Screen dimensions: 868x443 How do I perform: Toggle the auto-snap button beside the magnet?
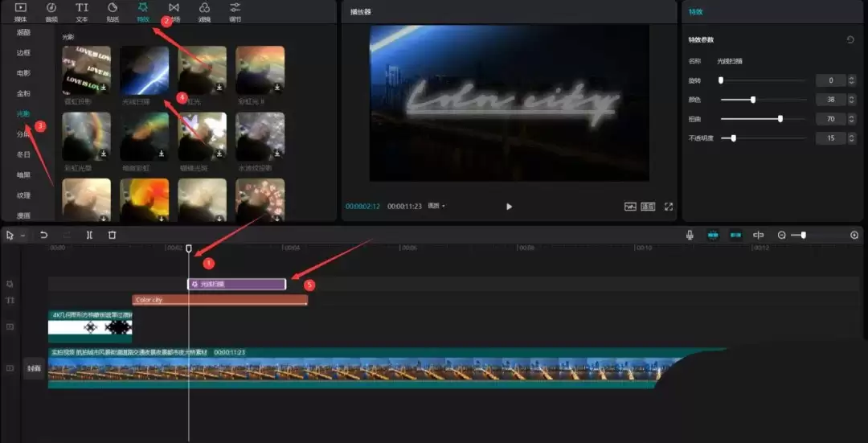point(735,235)
